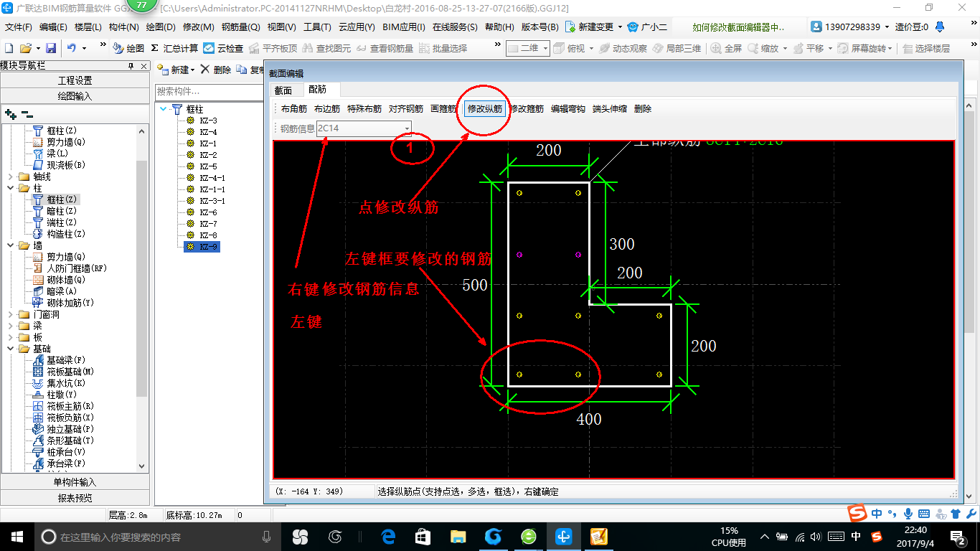Open the 缩放 zoom dropdown arrow
980x551 pixels.
(x=785, y=48)
